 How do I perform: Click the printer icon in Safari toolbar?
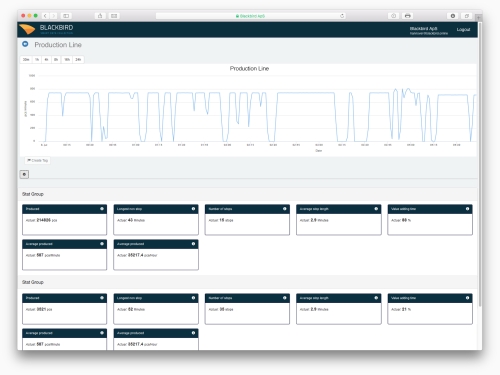click(x=407, y=16)
